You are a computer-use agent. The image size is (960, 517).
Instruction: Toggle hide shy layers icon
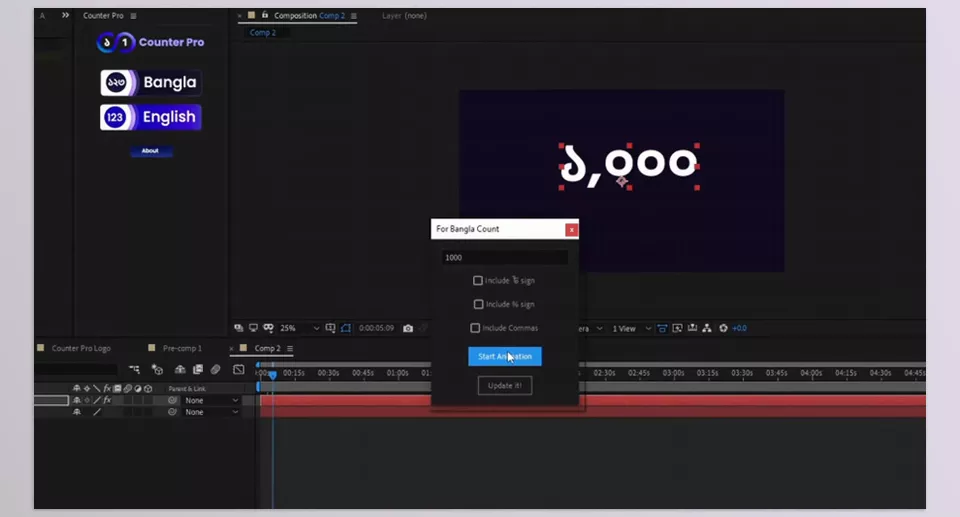180,369
